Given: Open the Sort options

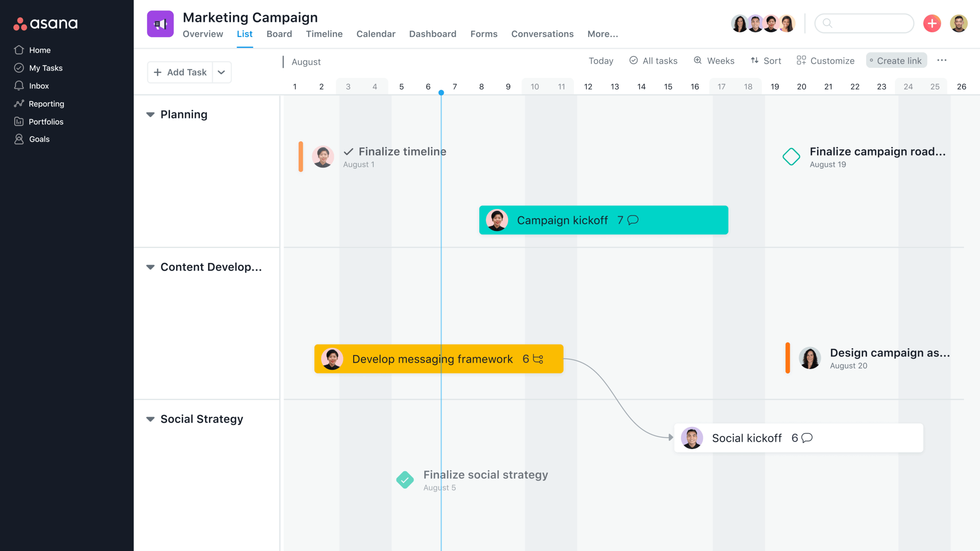Looking at the screenshot, I should click(x=766, y=60).
